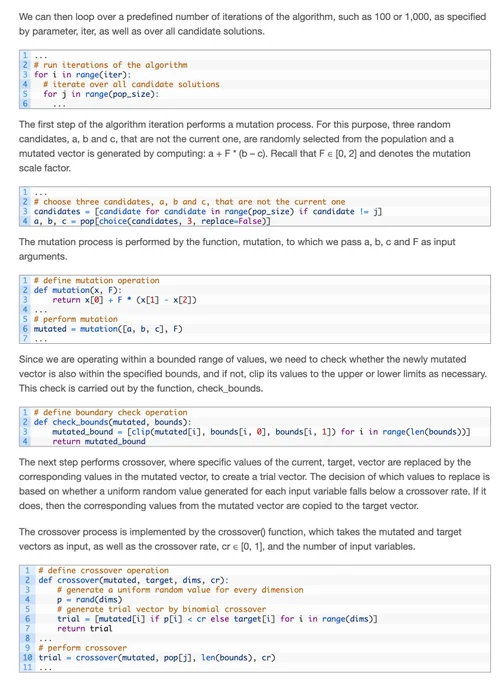The height and width of the screenshot is (680, 500).
Task: Click the 'mutated_bound = [clip(...)]' code line
Action: pos(261,432)
